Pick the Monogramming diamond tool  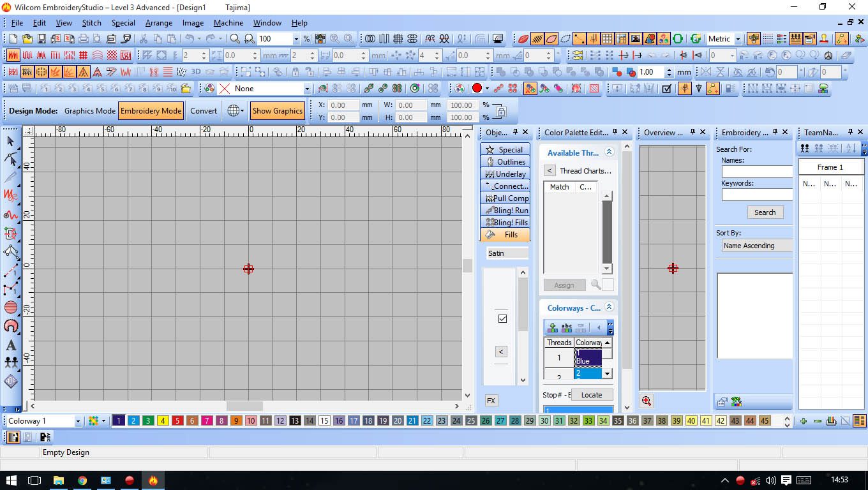click(11, 381)
